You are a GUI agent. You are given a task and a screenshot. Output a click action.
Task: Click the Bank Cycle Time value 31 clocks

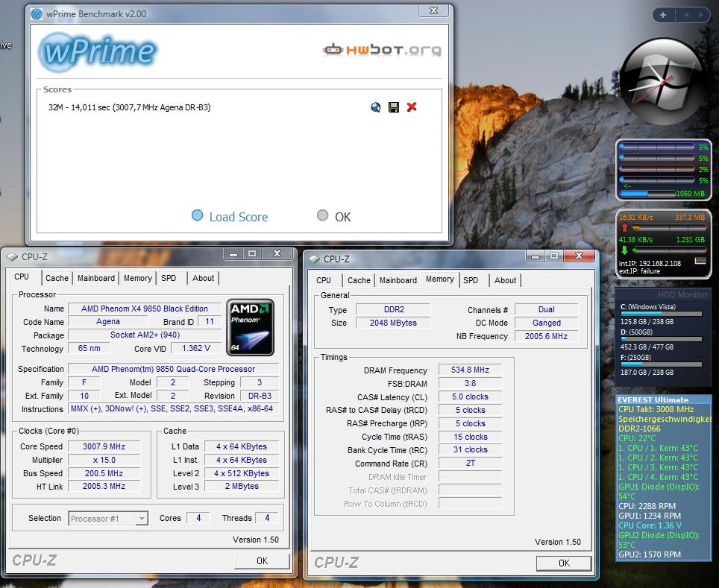tap(470, 450)
